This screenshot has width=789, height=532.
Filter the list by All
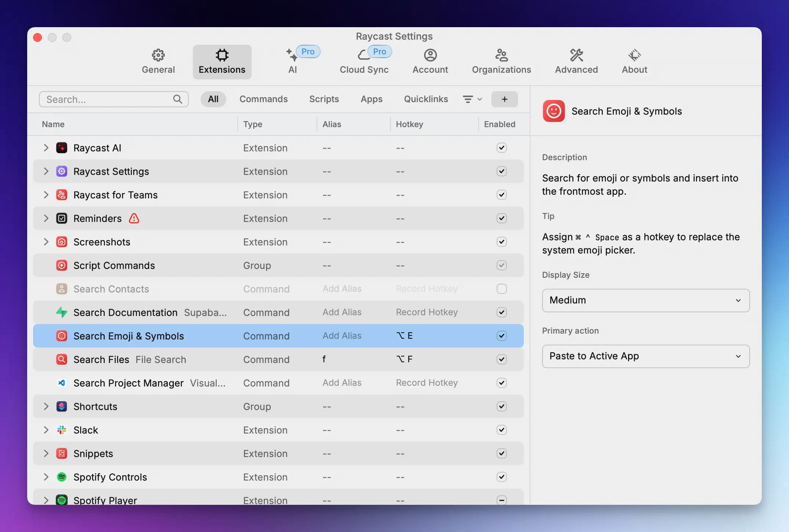pos(213,99)
